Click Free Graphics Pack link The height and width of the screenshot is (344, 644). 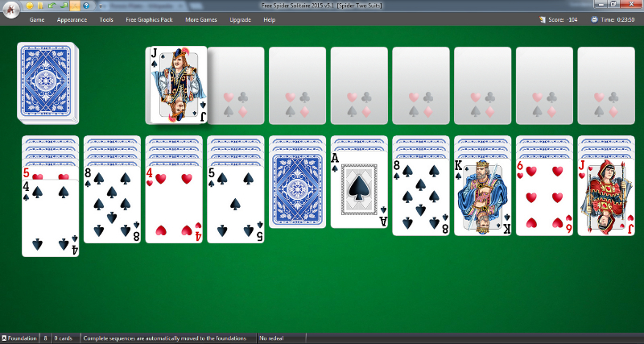pyautogui.click(x=149, y=19)
